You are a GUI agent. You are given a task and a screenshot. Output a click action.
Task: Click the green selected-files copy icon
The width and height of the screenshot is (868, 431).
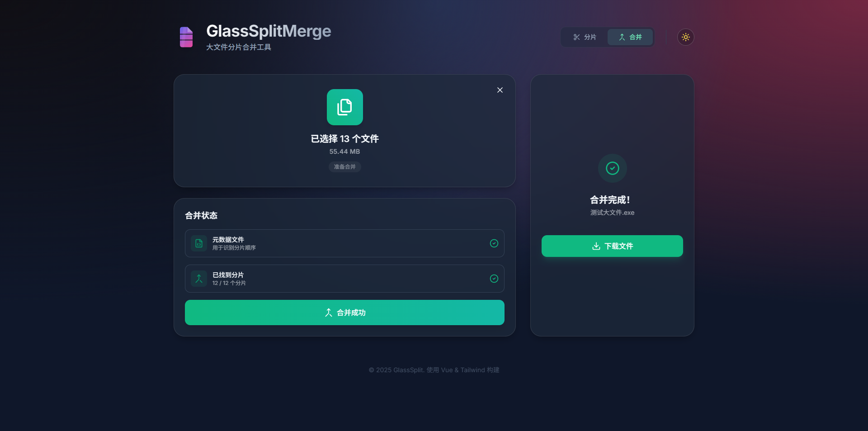(x=345, y=107)
